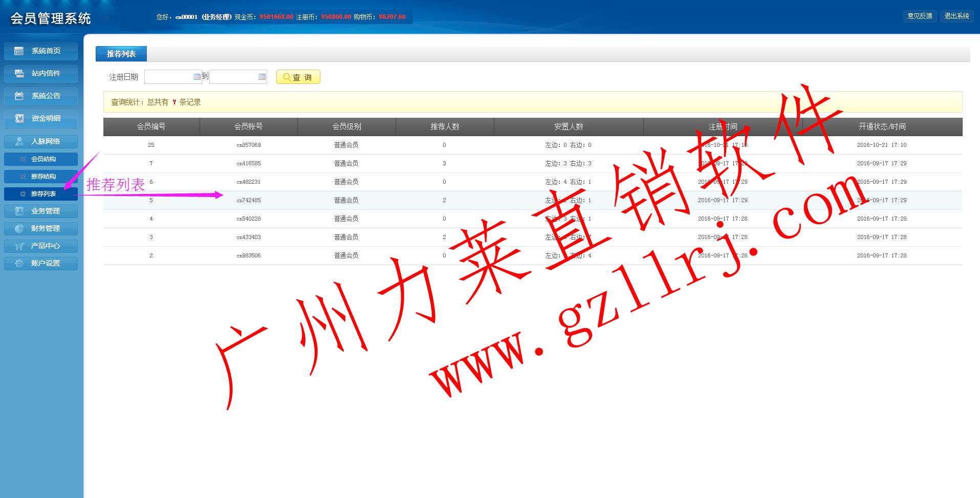This screenshot has width=980, height=498.
Task: Select 推荐结构 submenu item
Action: (x=41, y=177)
